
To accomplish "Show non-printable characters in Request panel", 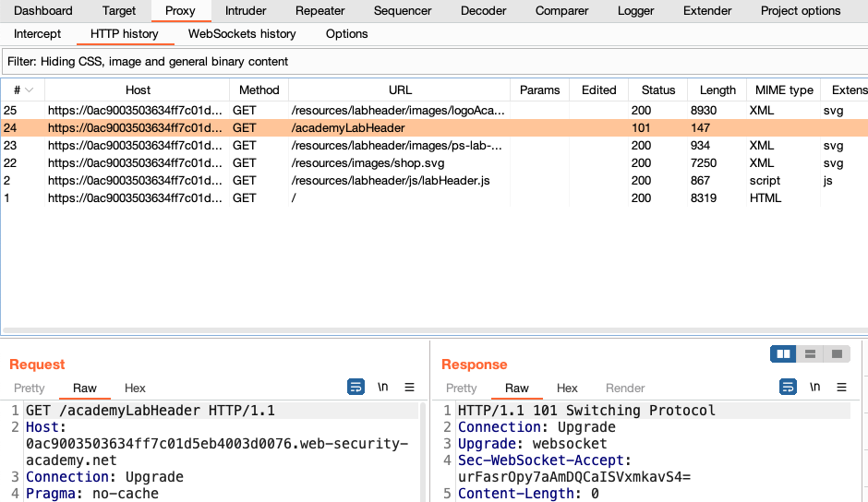I will tap(382, 387).
